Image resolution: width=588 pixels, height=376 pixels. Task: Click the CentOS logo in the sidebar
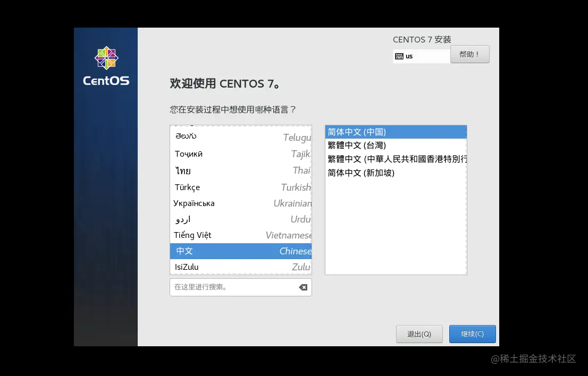coord(106,66)
